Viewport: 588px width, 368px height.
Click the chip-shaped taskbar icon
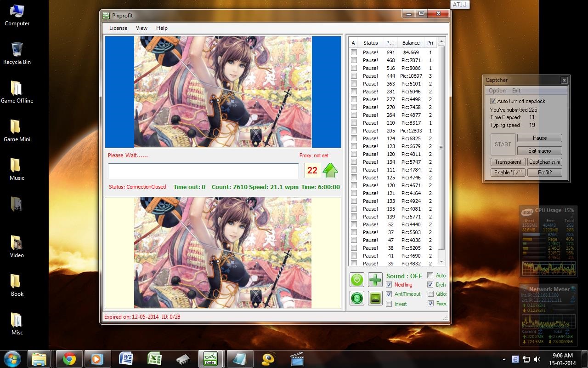183,359
